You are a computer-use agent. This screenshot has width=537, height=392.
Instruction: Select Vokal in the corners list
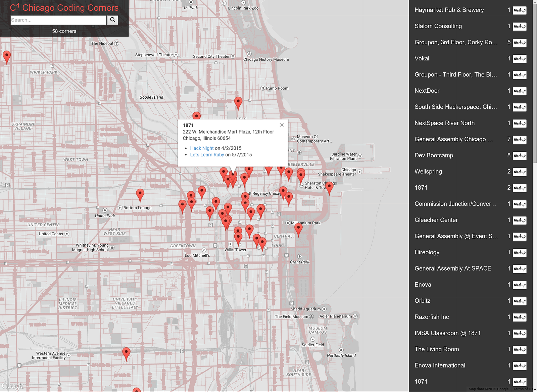(x=422, y=58)
